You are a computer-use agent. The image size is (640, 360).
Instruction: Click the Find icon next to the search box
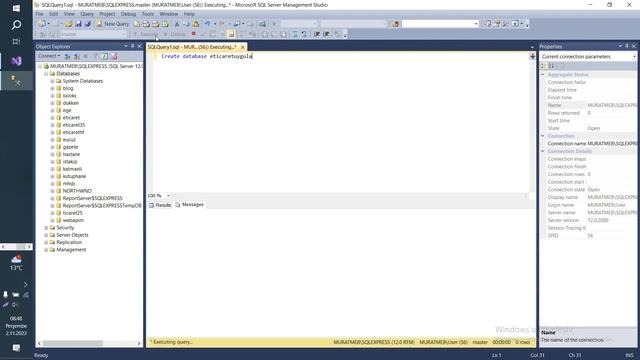395,24
